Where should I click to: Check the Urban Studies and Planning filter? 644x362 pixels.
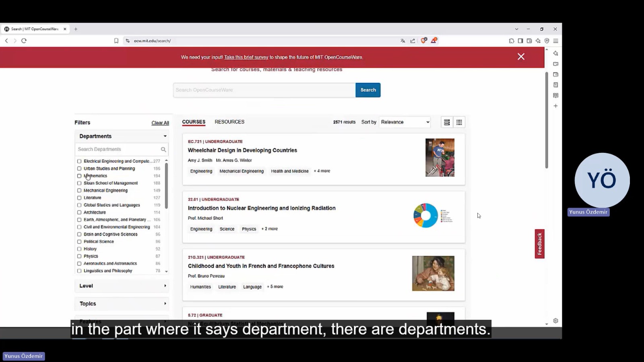[x=79, y=169]
